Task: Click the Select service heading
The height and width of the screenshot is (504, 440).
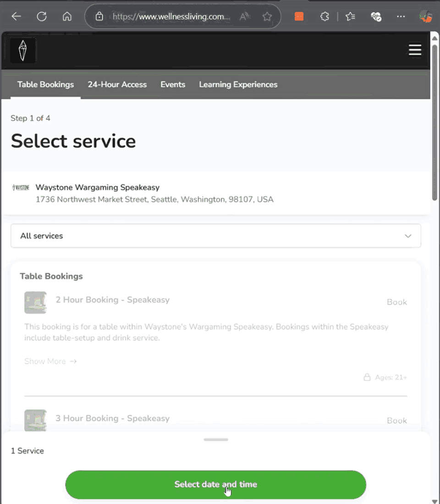Action: click(x=73, y=141)
